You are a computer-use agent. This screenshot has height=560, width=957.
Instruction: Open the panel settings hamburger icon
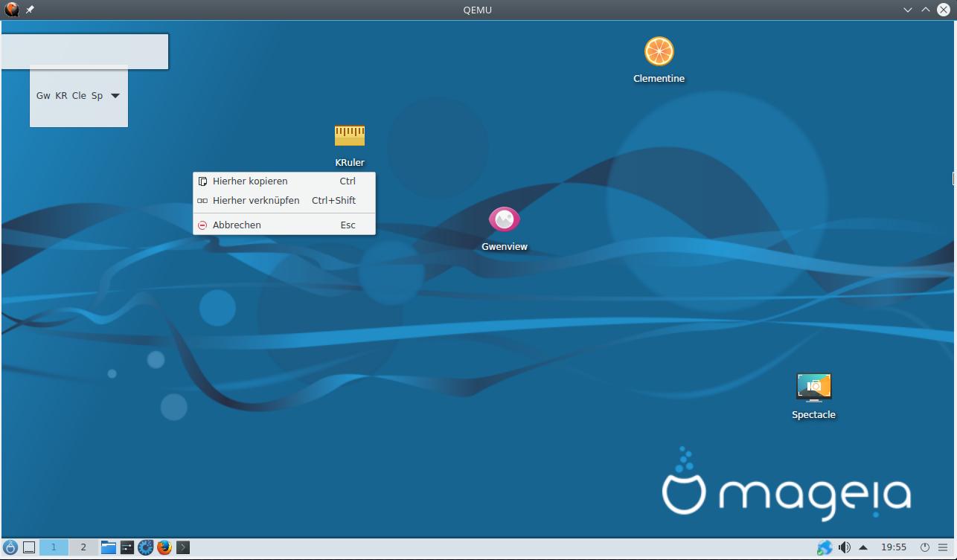point(943,547)
